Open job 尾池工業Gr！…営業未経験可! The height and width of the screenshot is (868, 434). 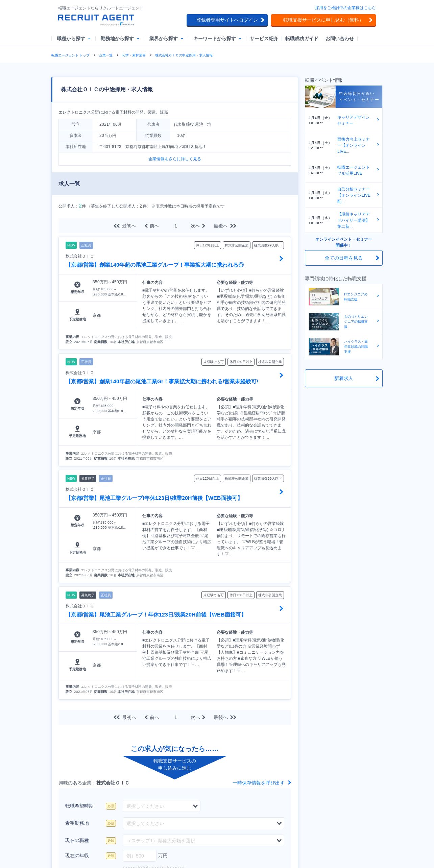click(x=162, y=381)
